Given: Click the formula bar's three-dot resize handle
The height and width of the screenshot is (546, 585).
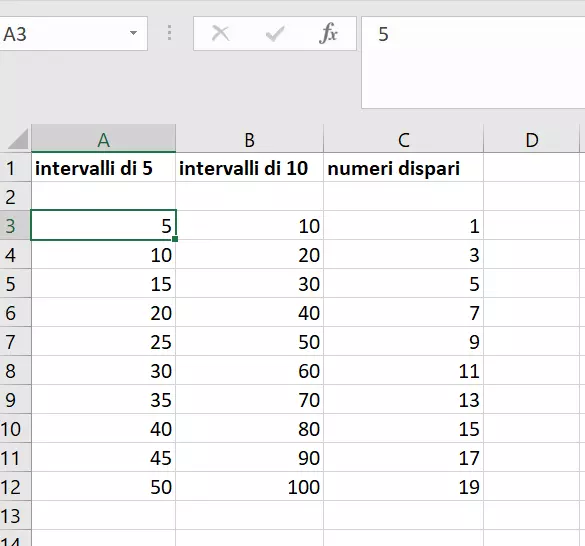Looking at the screenshot, I should (x=170, y=33).
